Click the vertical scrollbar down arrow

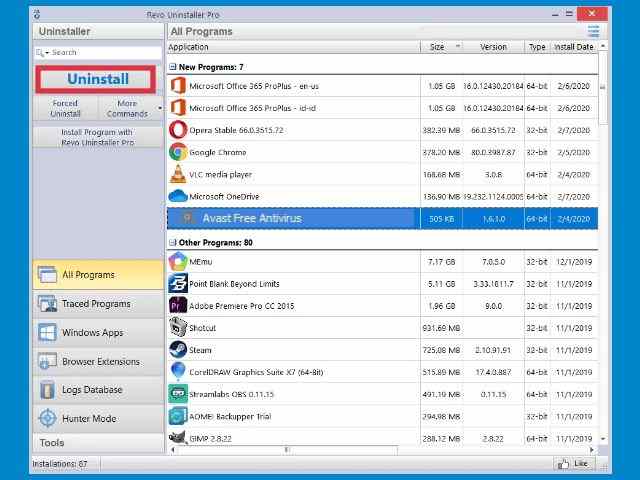[603, 439]
